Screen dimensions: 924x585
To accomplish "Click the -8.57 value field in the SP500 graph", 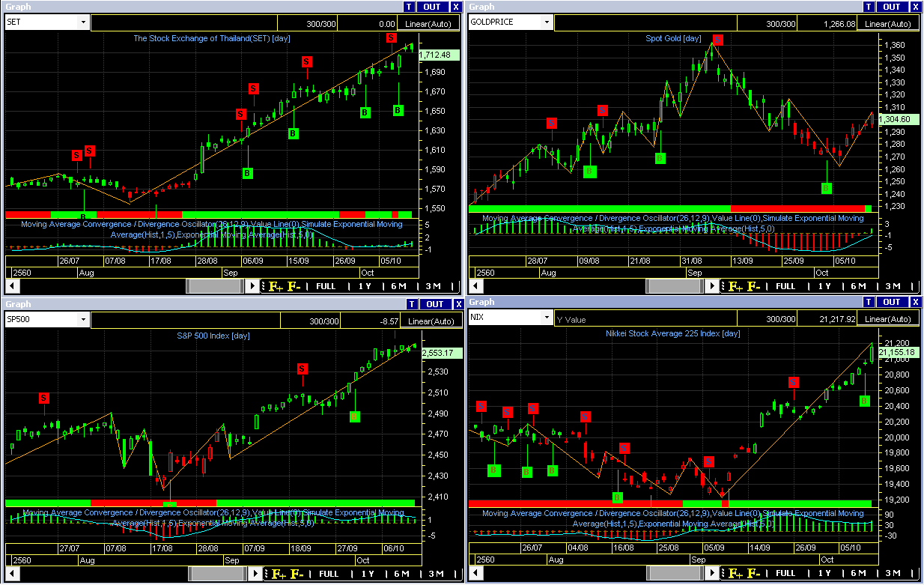I will [x=371, y=321].
